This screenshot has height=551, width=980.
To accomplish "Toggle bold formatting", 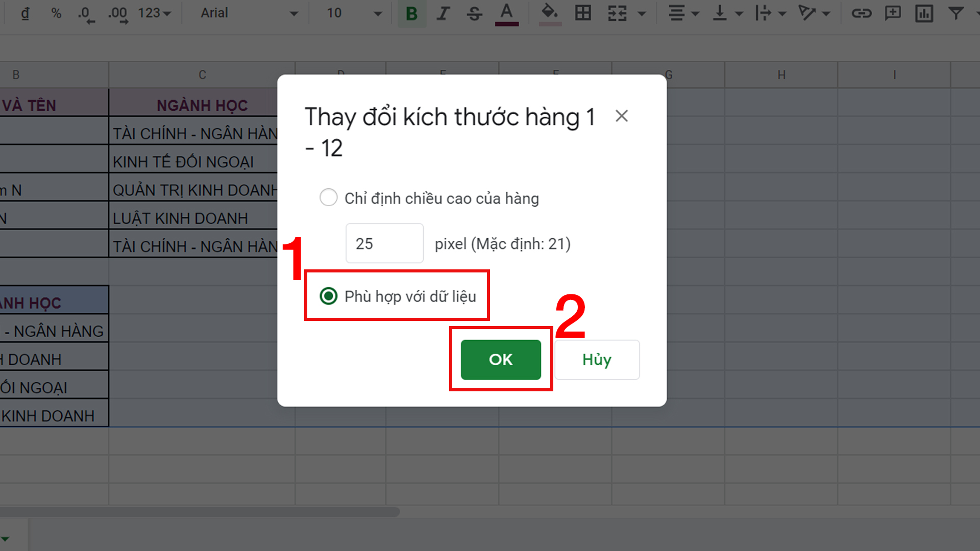I will point(411,14).
